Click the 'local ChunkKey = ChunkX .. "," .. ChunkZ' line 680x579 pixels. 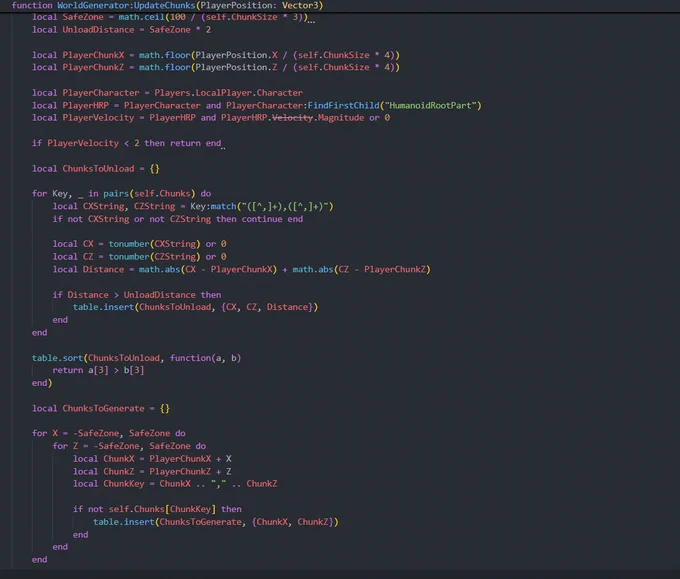click(x=175, y=484)
